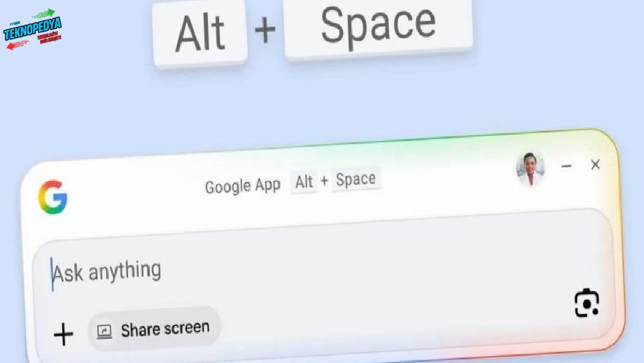Click the Share screen label text
This screenshot has width=644, height=363.
[165, 329]
